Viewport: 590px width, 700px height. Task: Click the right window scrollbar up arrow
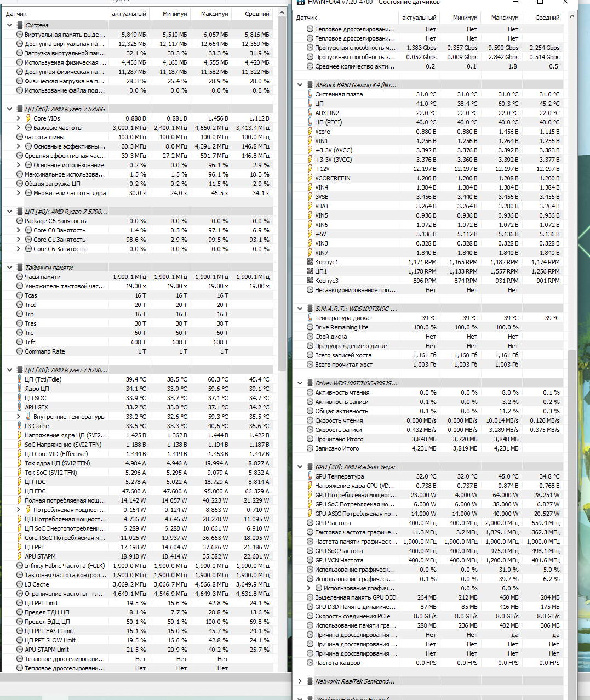coord(572,17)
